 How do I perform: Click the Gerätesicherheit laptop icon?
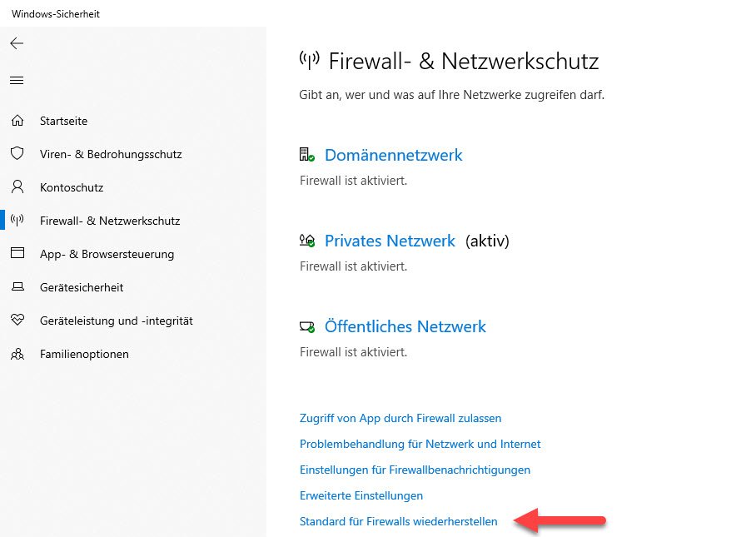pyautogui.click(x=17, y=287)
